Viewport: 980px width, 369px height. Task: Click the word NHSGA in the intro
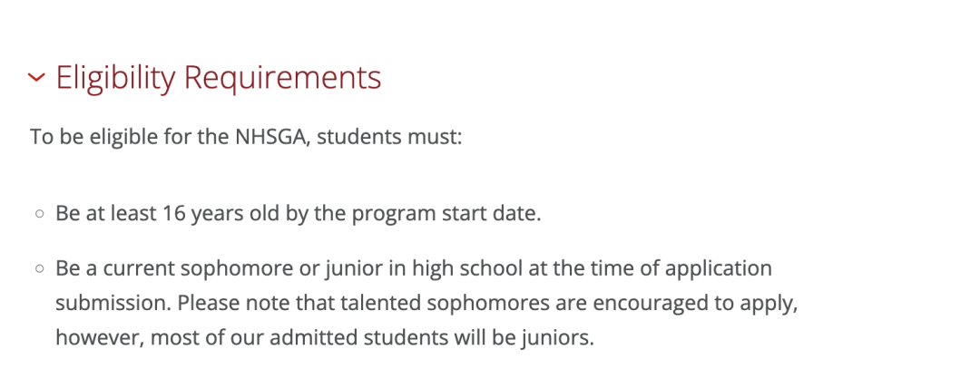(x=272, y=137)
